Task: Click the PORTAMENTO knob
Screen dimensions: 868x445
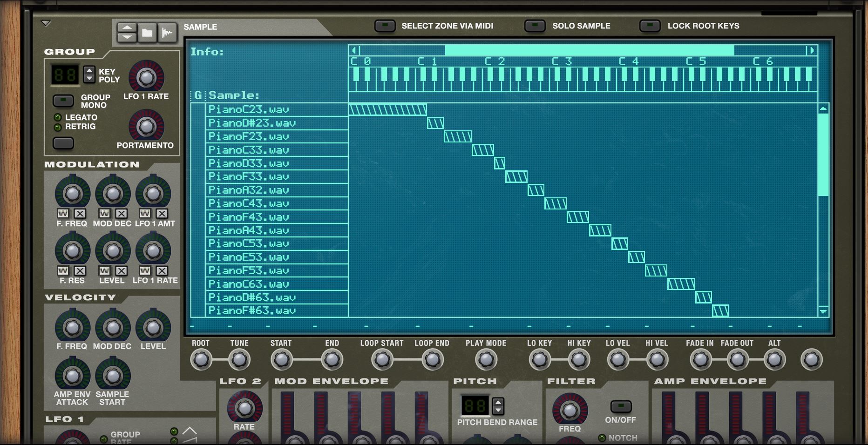Action: (146, 126)
